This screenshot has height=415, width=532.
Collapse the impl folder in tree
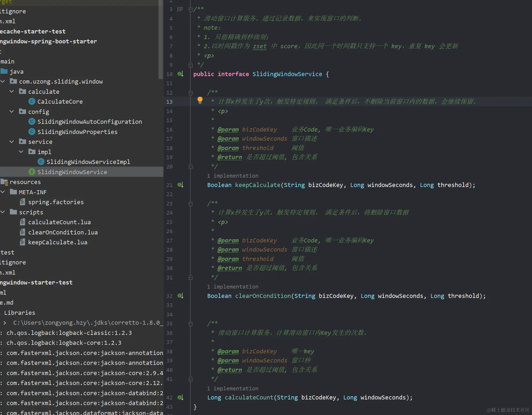point(21,152)
